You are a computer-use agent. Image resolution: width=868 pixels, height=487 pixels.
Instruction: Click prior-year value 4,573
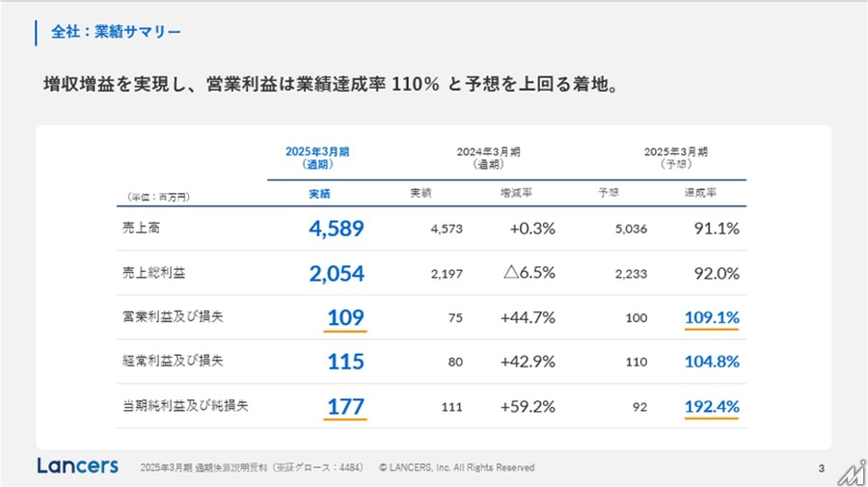pos(447,229)
